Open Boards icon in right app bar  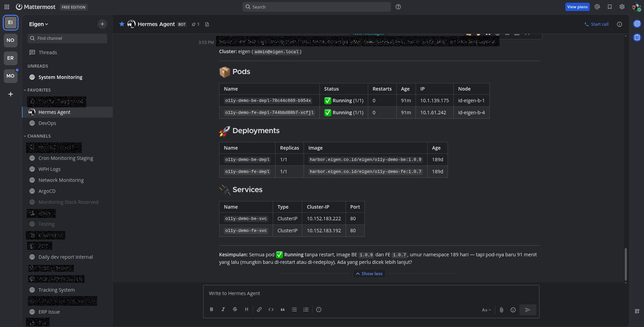coord(637,37)
